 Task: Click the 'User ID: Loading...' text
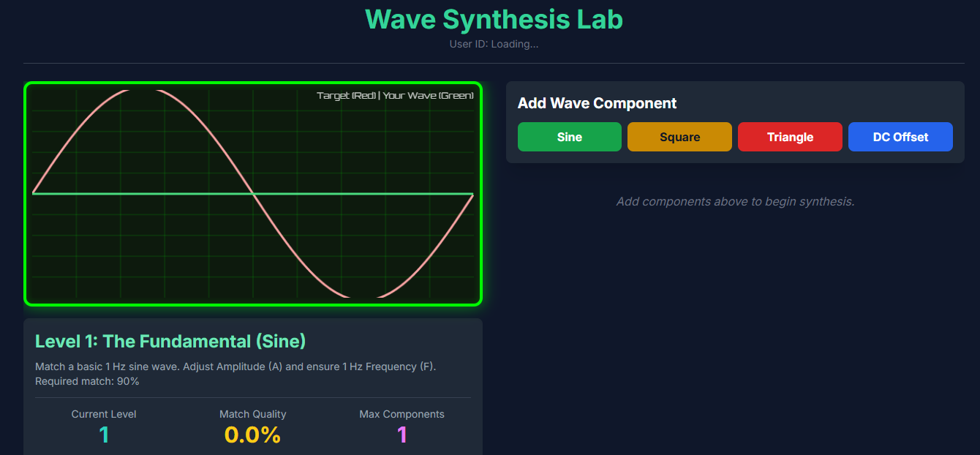494,44
